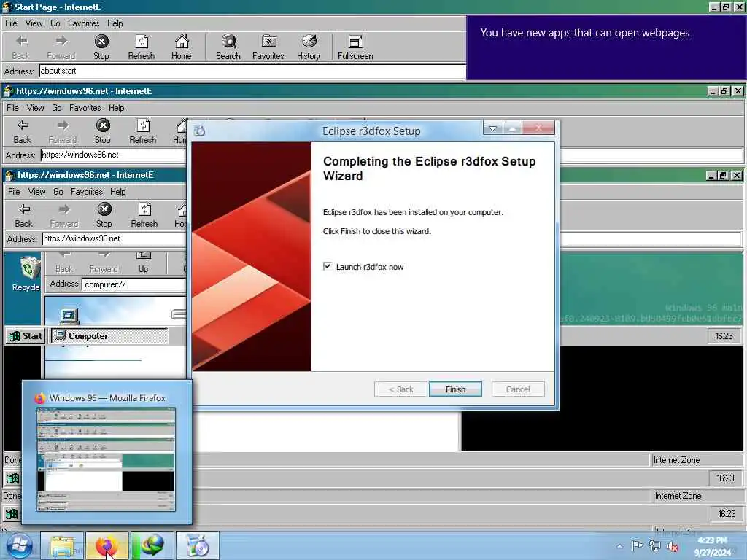Open Favorites icon in the Start Page toolbar
Screen dimensions: 747x560
click(268, 47)
